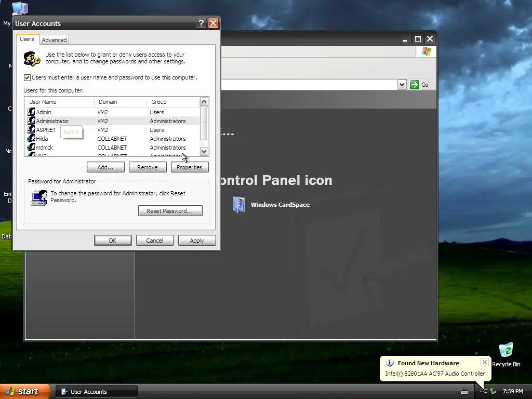Screen dimensions: 532x399
Task: Click the dialog help question mark button
Action: point(201,23)
